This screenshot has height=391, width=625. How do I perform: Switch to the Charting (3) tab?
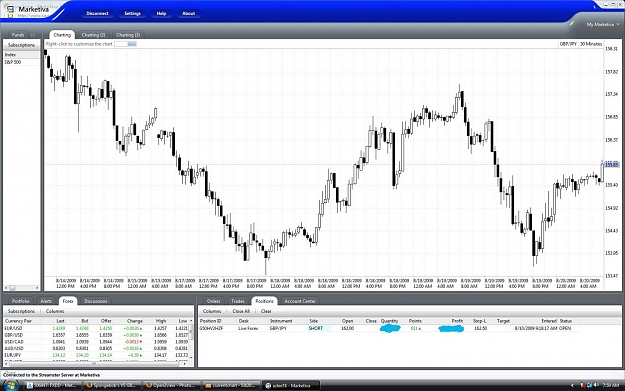click(128, 35)
